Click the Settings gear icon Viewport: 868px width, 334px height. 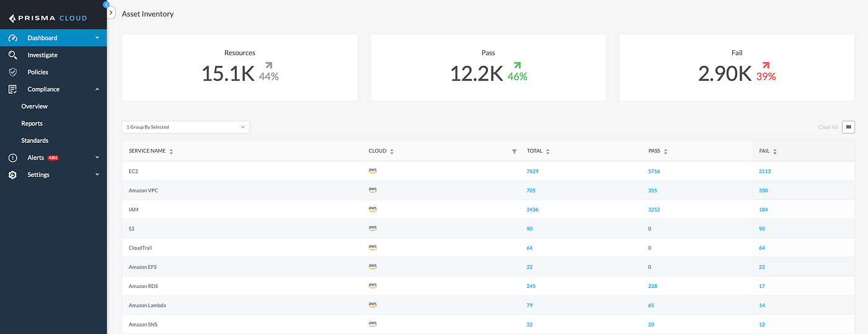[x=12, y=175]
